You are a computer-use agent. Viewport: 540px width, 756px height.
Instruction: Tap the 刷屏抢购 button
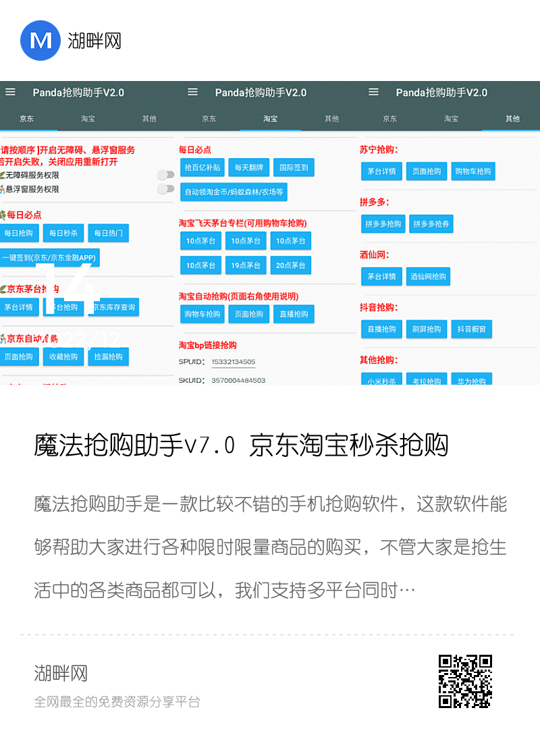tap(426, 329)
